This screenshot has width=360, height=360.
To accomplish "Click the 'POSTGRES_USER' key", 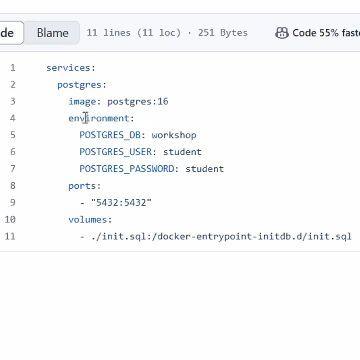I will click(115, 152).
